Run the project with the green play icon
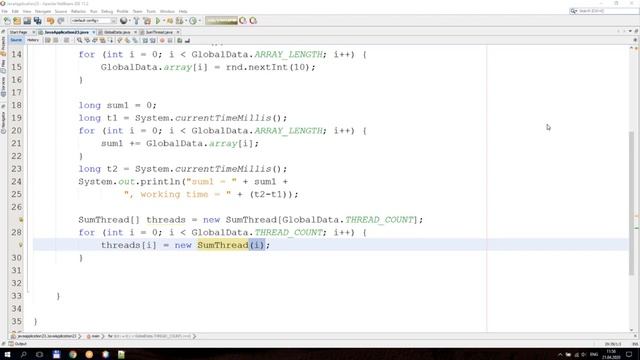The height and width of the screenshot is (360, 640). [158, 20]
